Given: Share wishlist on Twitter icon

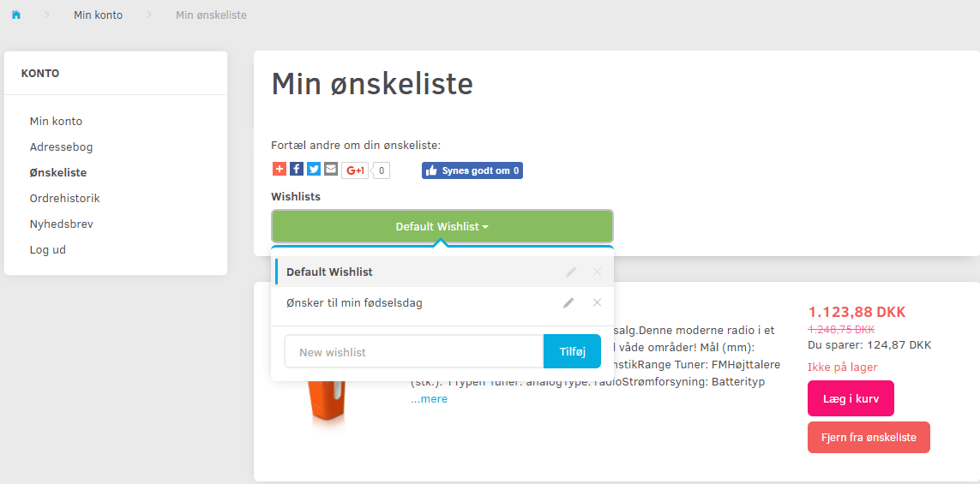Looking at the screenshot, I should tap(314, 170).
